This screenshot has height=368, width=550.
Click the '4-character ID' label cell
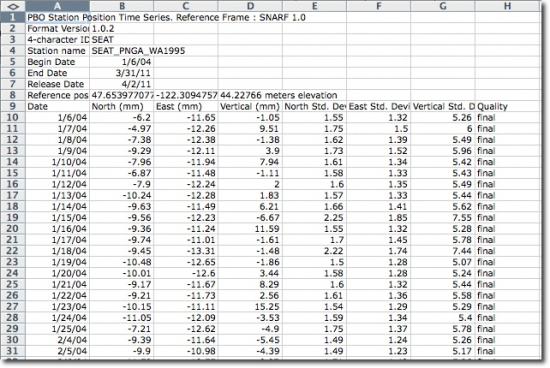pos(58,40)
